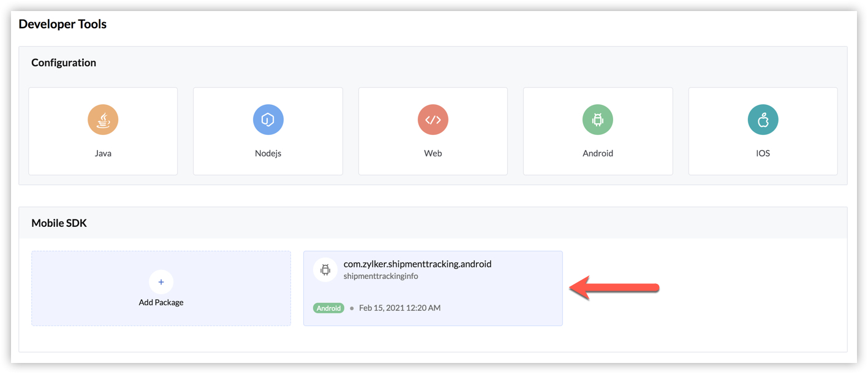The image size is (868, 374).
Task: Click the shipmenttrackinginfo subtitle text
Action: click(380, 277)
